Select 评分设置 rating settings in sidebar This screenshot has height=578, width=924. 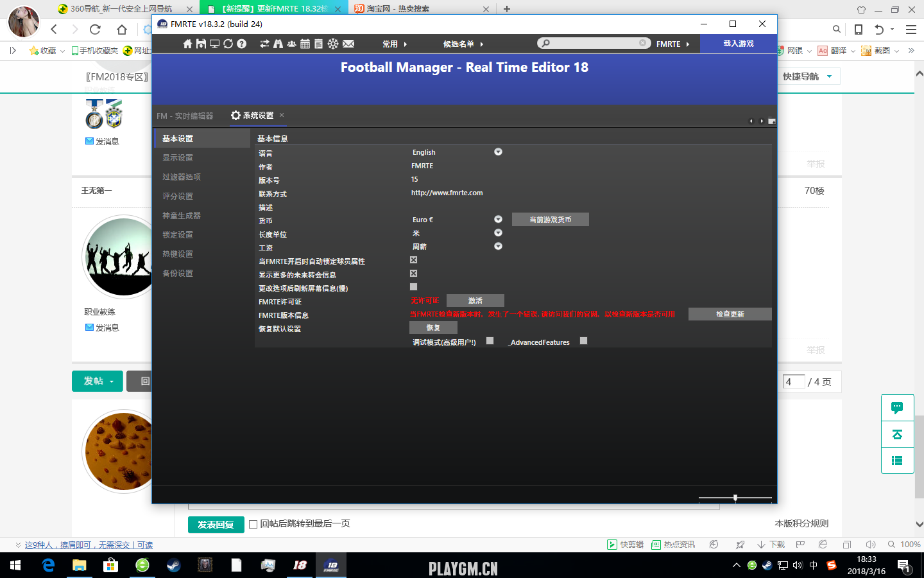(201, 196)
